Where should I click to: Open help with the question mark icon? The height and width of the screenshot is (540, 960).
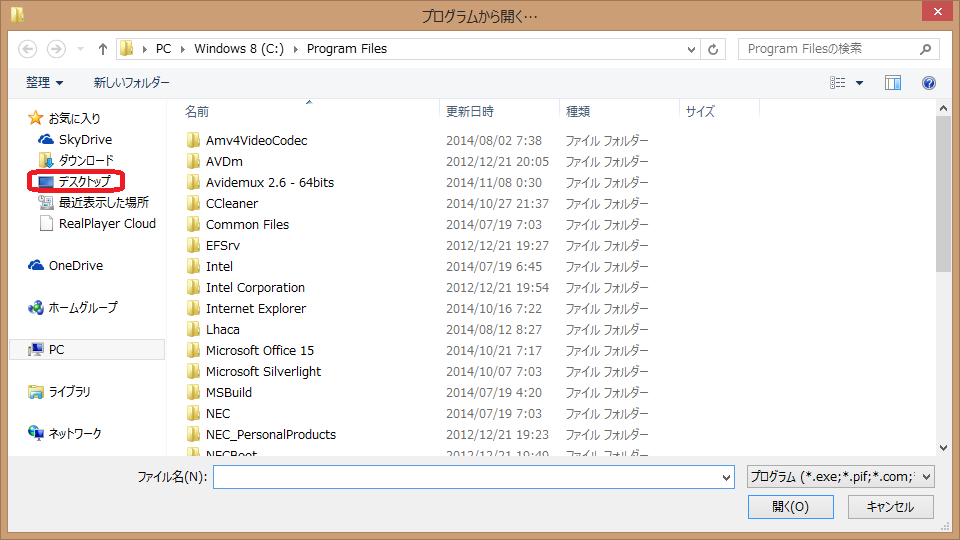(x=929, y=83)
